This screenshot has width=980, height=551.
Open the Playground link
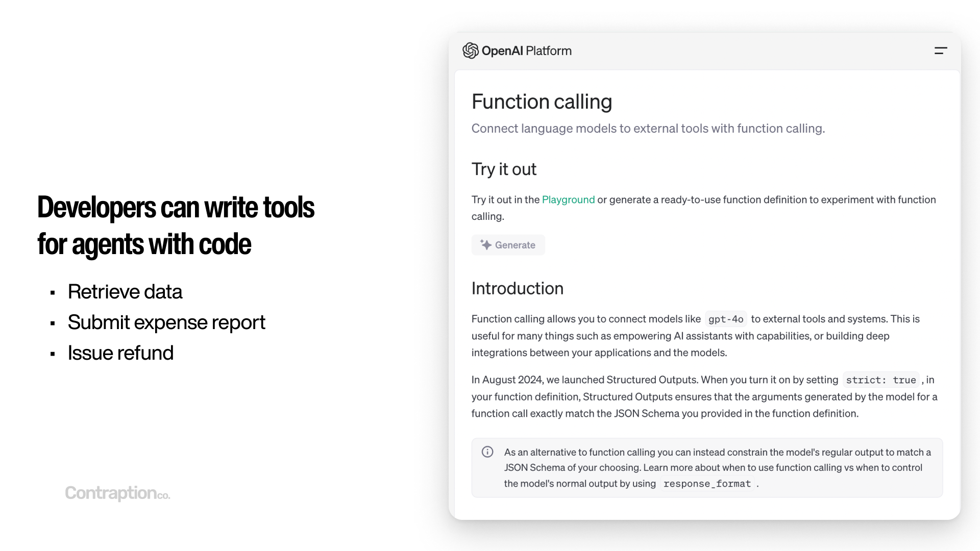[x=568, y=199]
